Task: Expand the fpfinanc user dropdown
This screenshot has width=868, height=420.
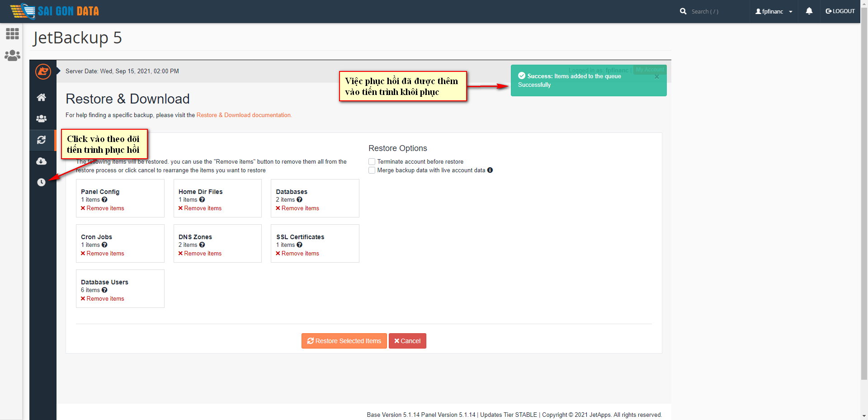Action: tap(774, 11)
